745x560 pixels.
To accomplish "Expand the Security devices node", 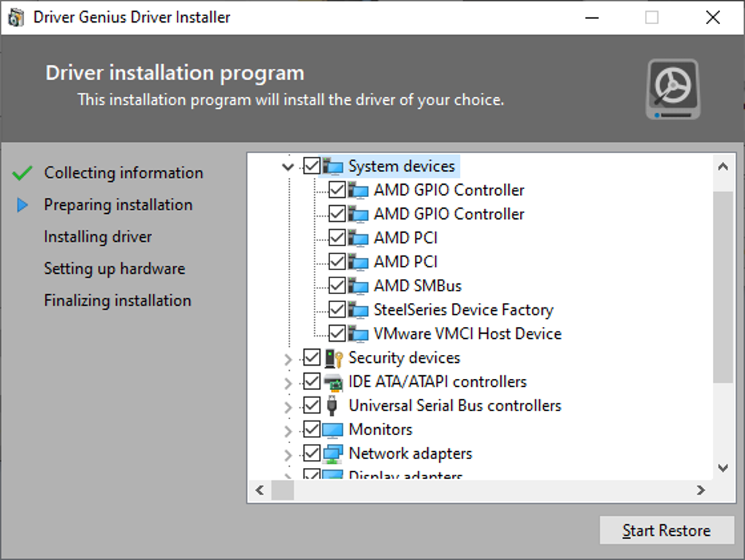I will point(289,358).
